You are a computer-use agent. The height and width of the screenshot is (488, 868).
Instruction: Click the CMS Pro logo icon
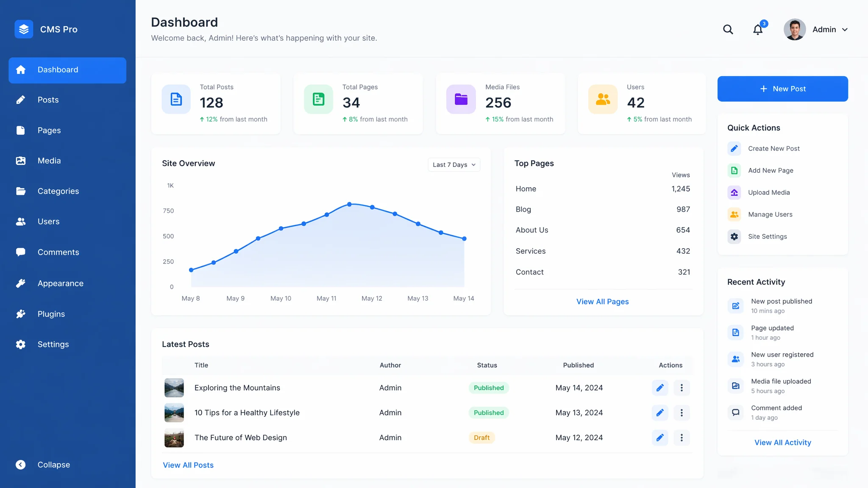24,29
